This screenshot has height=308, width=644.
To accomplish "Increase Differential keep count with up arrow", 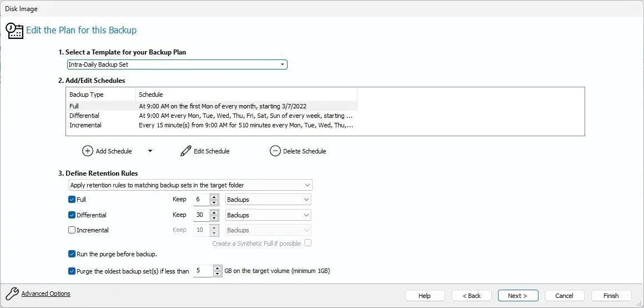I will click(214, 212).
